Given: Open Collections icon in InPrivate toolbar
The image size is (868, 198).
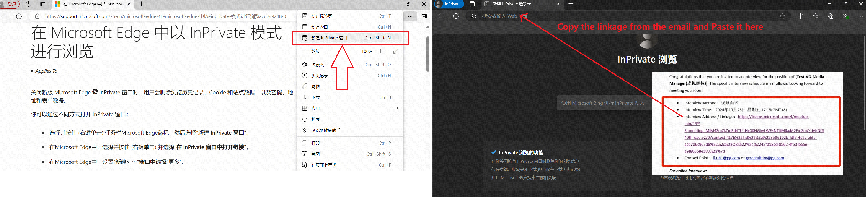Looking at the screenshot, I should click(831, 16).
